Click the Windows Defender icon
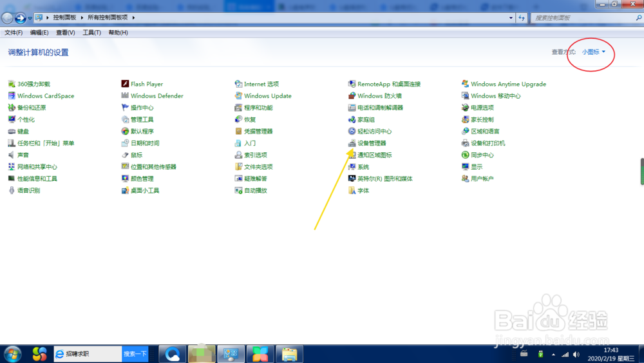Screen dimensions: 644x363 (x=125, y=96)
